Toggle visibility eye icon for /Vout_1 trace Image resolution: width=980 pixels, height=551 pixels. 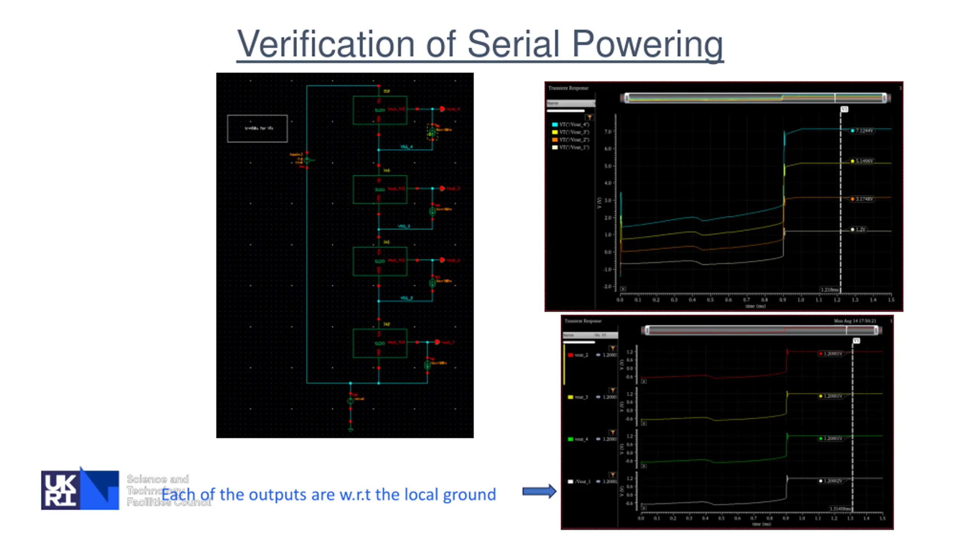tap(598, 481)
